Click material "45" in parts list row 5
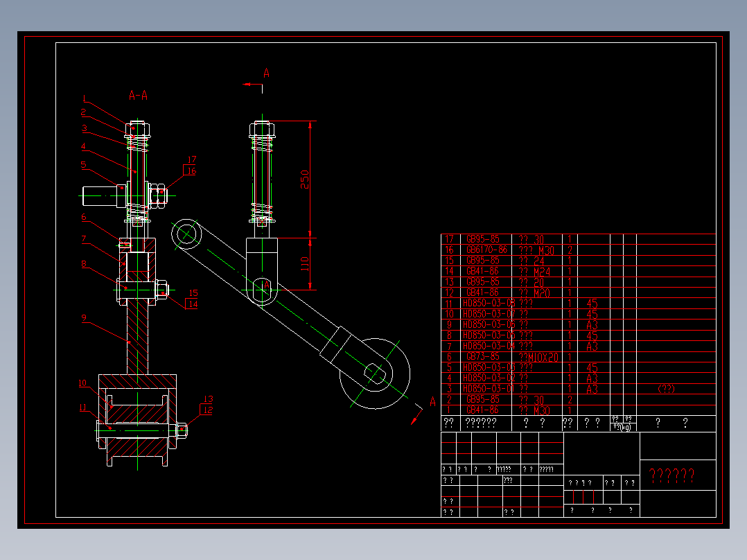The height and width of the screenshot is (560, 747). pos(592,367)
